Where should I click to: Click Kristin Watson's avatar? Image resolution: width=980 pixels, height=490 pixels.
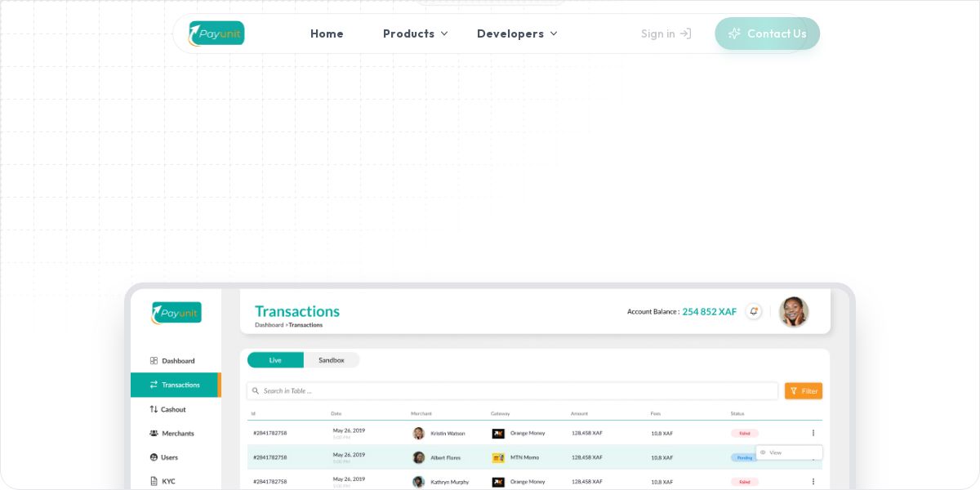pos(419,434)
